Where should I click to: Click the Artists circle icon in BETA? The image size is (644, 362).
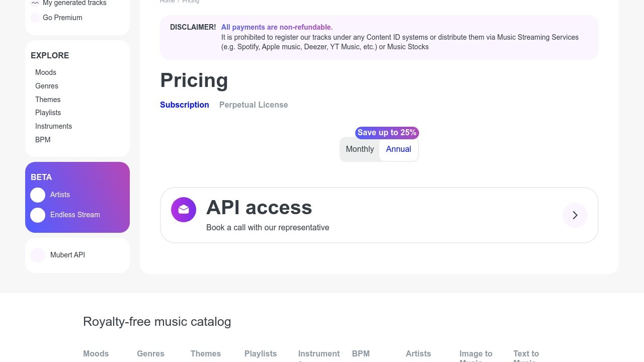38,195
